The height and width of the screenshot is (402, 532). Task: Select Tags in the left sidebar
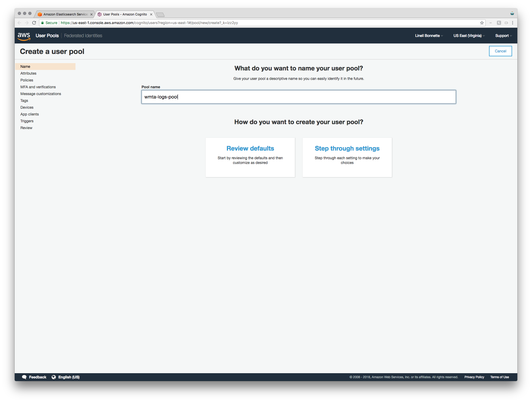(24, 101)
